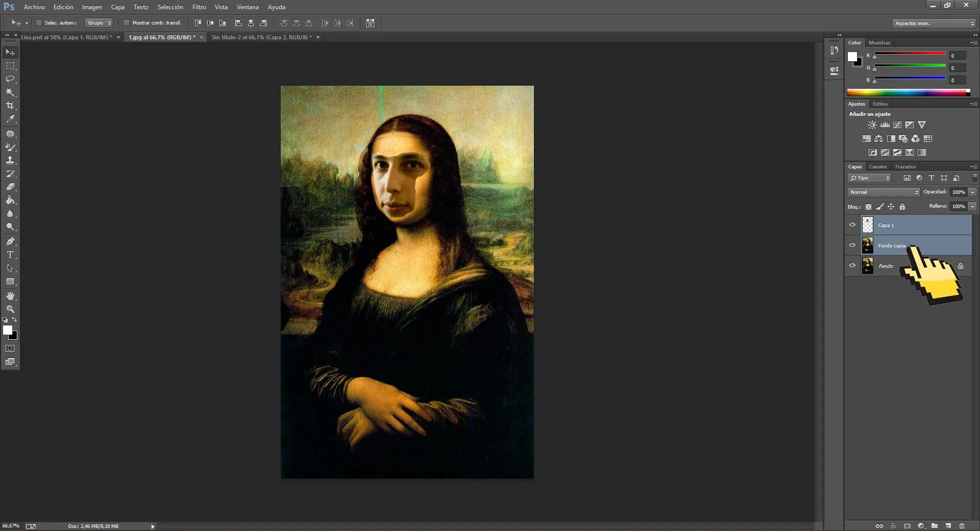
Task: Expand the status bar info arrow
Action: point(153,526)
